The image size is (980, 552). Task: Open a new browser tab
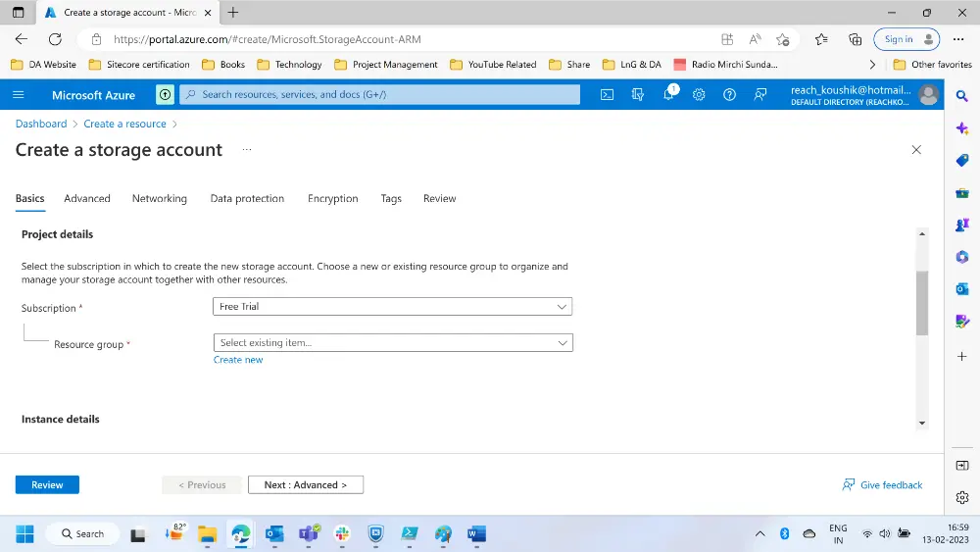[233, 13]
